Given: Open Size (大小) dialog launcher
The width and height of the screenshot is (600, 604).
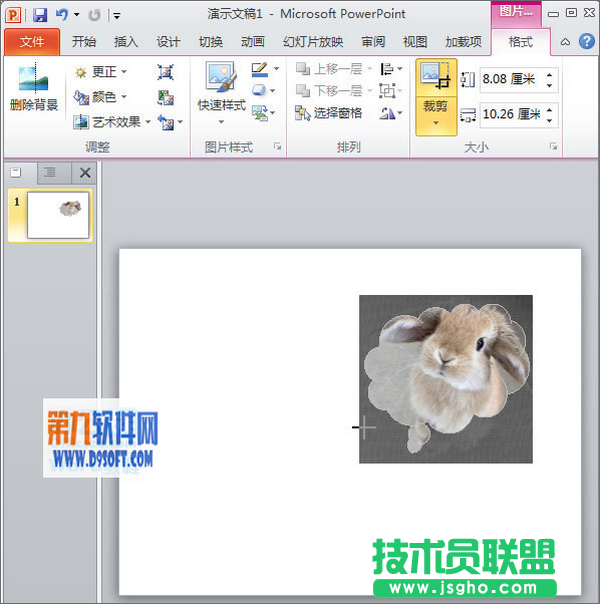Looking at the screenshot, I should [x=553, y=146].
